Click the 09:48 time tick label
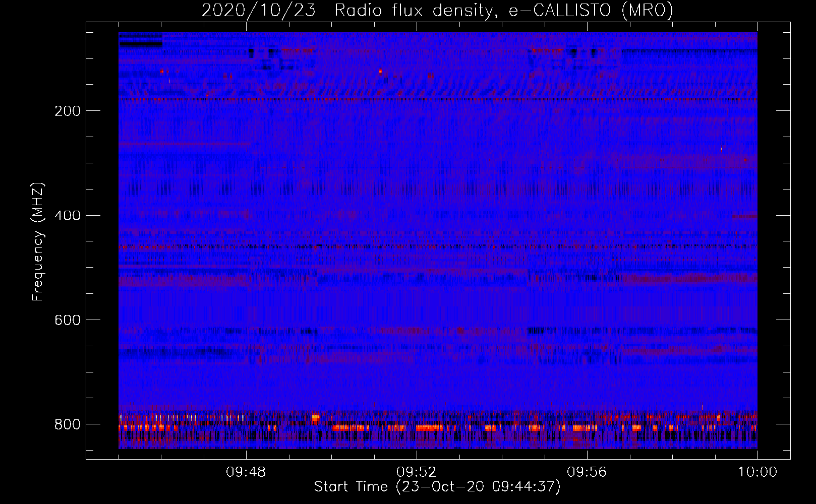This screenshot has width=816, height=504. point(246,472)
